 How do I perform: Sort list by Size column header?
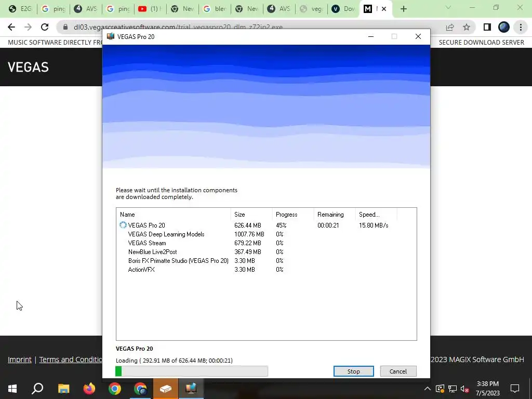pyautogui.click(x=251, y=215)
